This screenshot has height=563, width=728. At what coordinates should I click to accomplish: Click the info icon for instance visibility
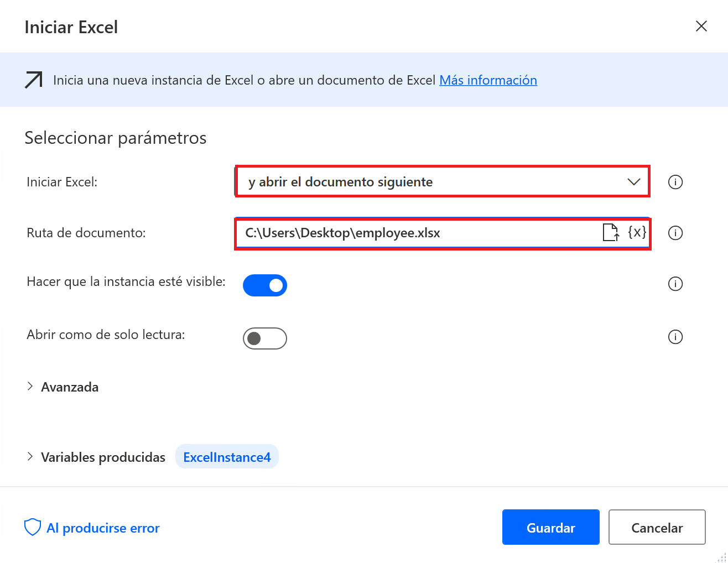(675, 284)
